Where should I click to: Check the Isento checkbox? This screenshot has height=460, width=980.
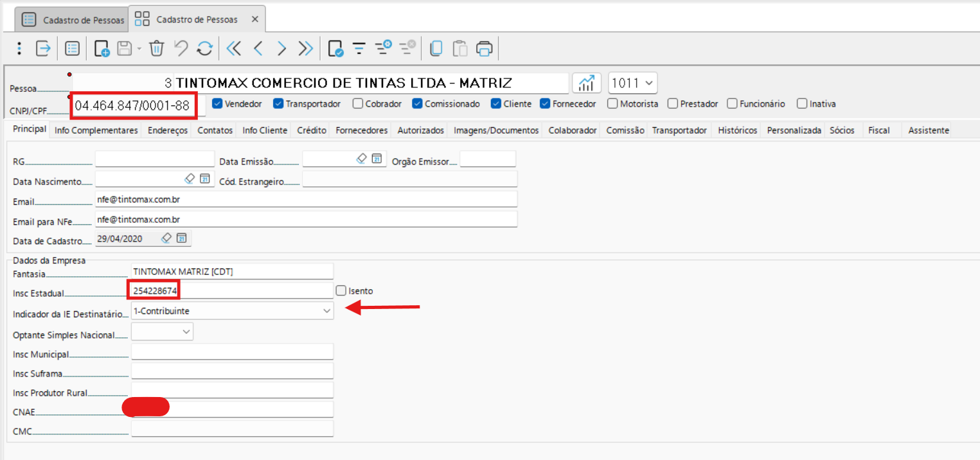(x=341, y=291)
